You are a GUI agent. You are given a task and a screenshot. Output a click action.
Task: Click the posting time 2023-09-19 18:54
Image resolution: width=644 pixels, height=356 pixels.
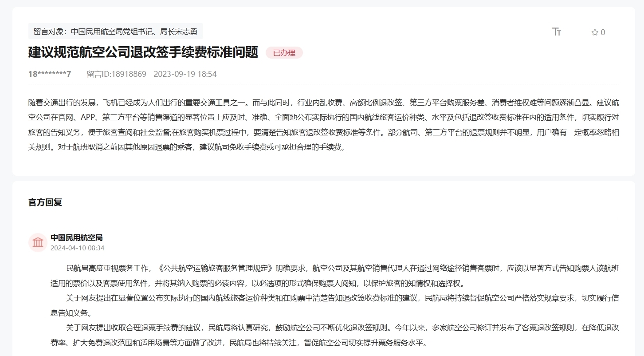click(185, 74)
